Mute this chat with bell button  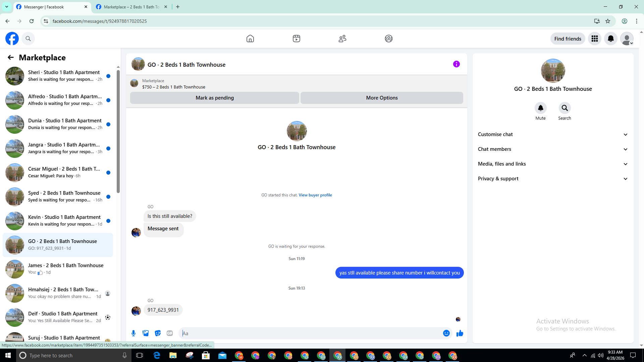coord(540,108)
